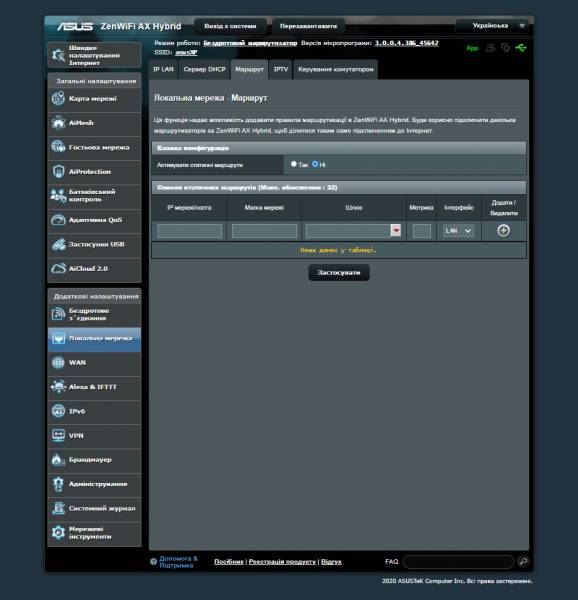The width and height of the screenshot is (578, 600).
Task: Switch to the Керування комутатором tab
Action: [335, 69]
